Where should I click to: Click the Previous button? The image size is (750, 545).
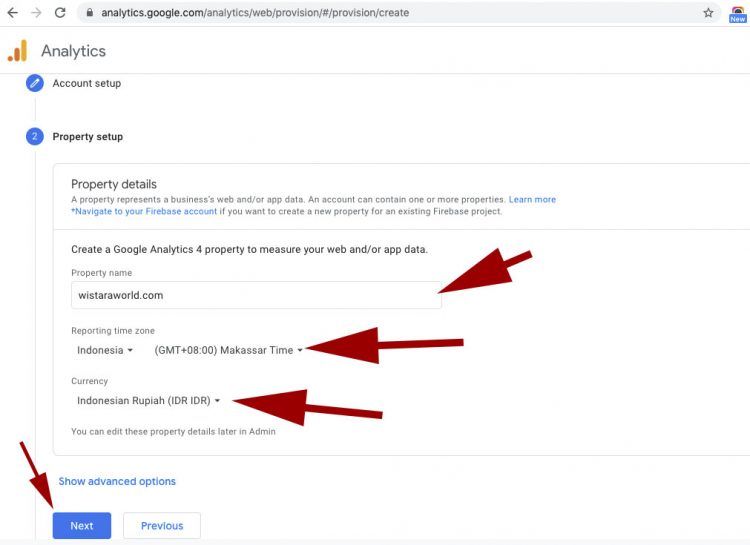162,525
